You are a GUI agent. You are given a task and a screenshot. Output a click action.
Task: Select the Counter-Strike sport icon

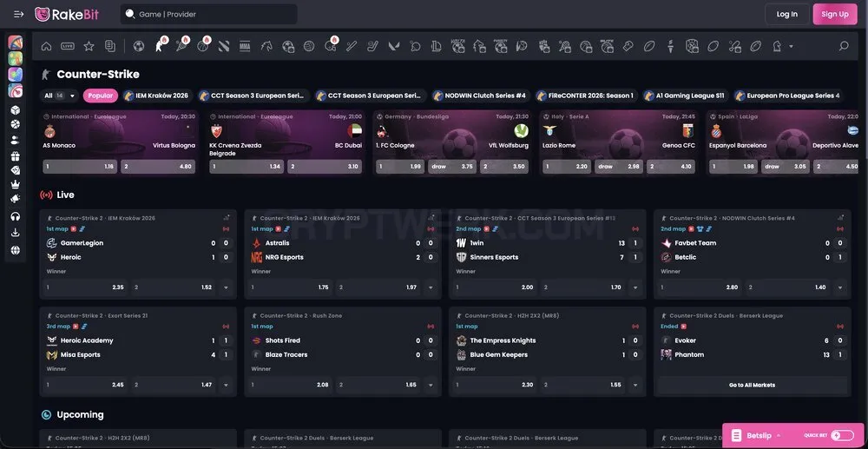pos(160,47)
